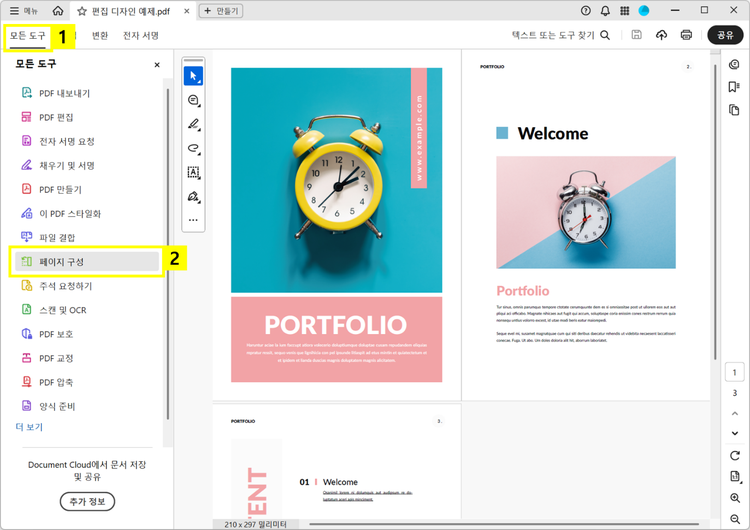Open the PDF 편집 tool
This screenshot has height=530, width=750.
pyautogui.click(x=86, y=117)
